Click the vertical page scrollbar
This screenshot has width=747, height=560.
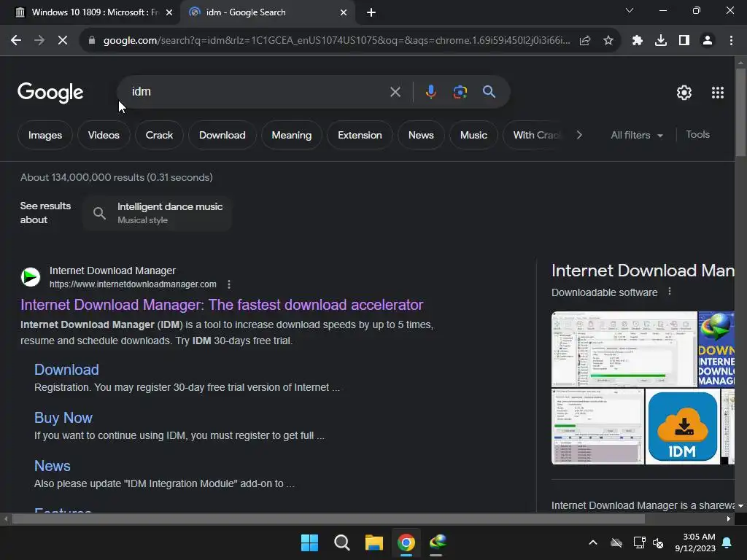tap(740, 112)
